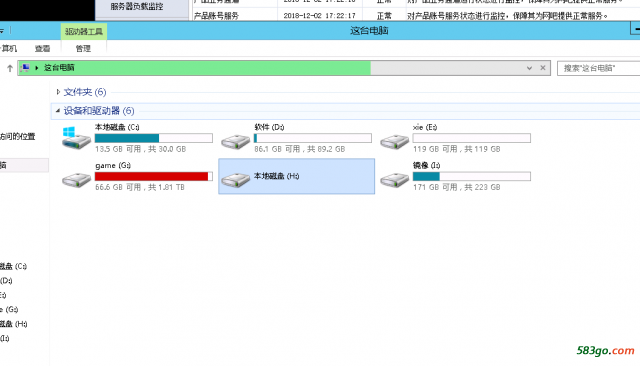Viewport: 640px width, 366px height.
Task: Click 这台电脑 in the address breadcrumb
Action: tap(59, 68)
